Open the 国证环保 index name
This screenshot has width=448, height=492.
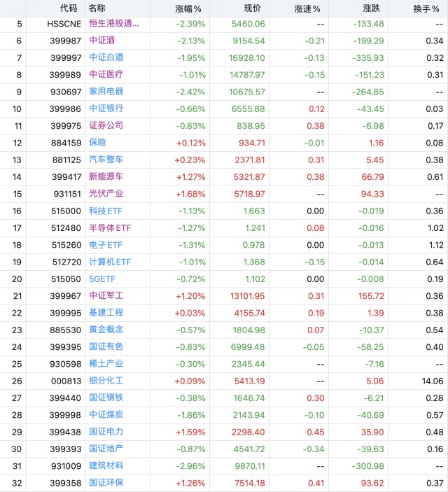(x=106, y=483)
